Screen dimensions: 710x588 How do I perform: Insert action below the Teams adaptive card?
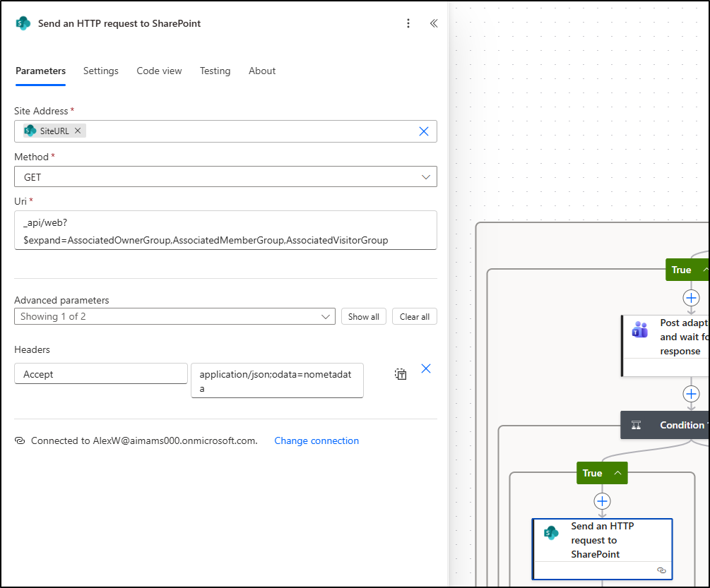tap(691, 394)
